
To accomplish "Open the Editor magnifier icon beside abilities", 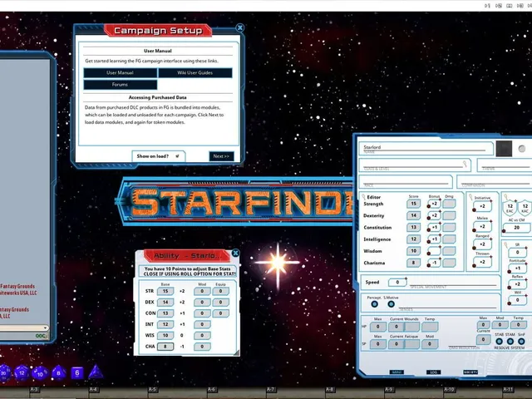I will [x=363, y=197].
